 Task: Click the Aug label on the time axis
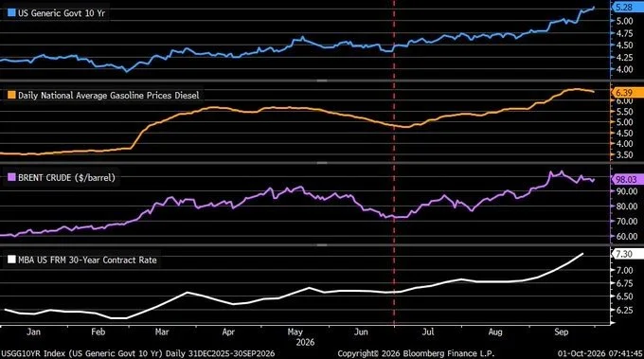coord(495,332)
